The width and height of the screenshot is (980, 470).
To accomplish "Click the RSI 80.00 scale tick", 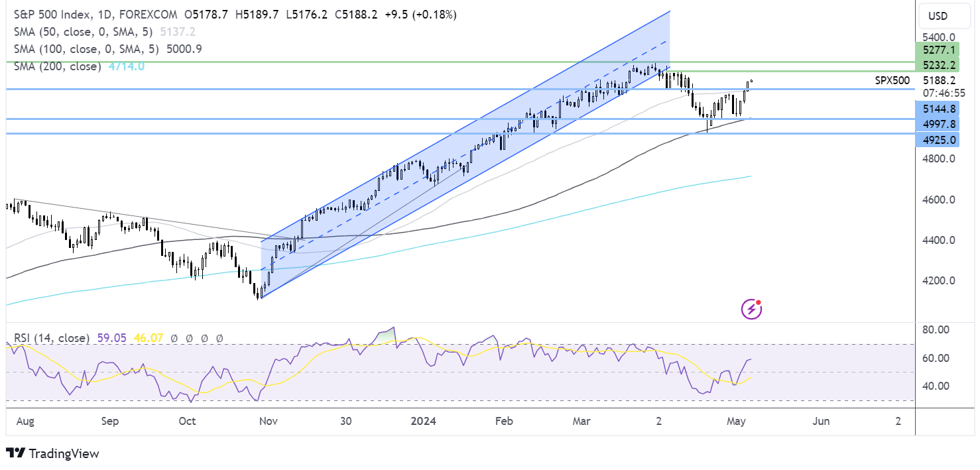I will tap(936, 329).
